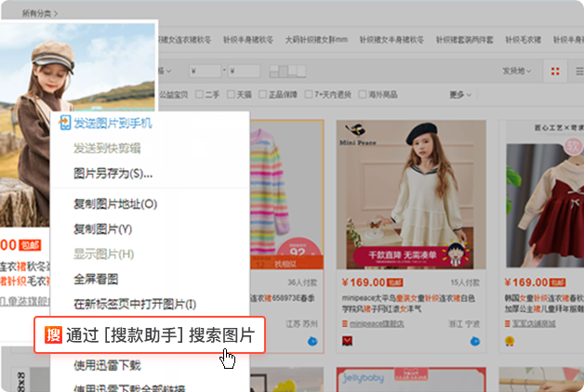
Task: Switch to grid view with red squares icon
Action: click(555, 71)
